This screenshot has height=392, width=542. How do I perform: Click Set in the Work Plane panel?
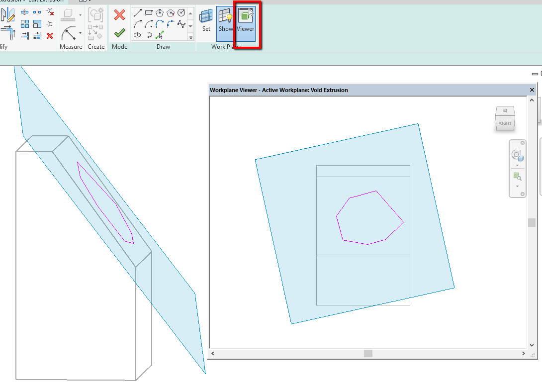point(206,20)
